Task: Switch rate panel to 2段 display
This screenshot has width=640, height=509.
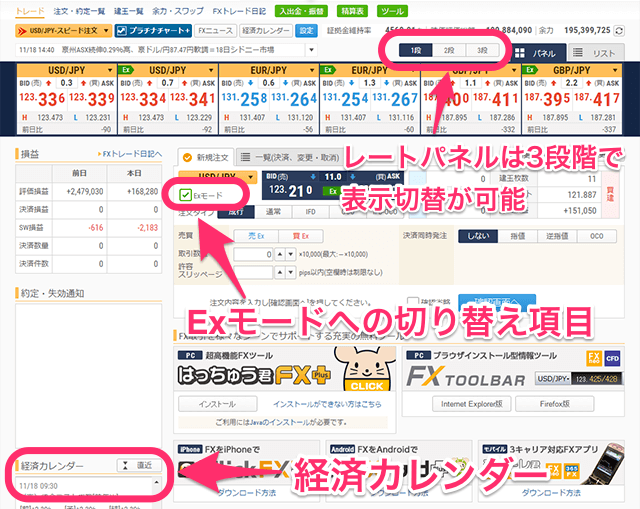Action: point(449,50)
